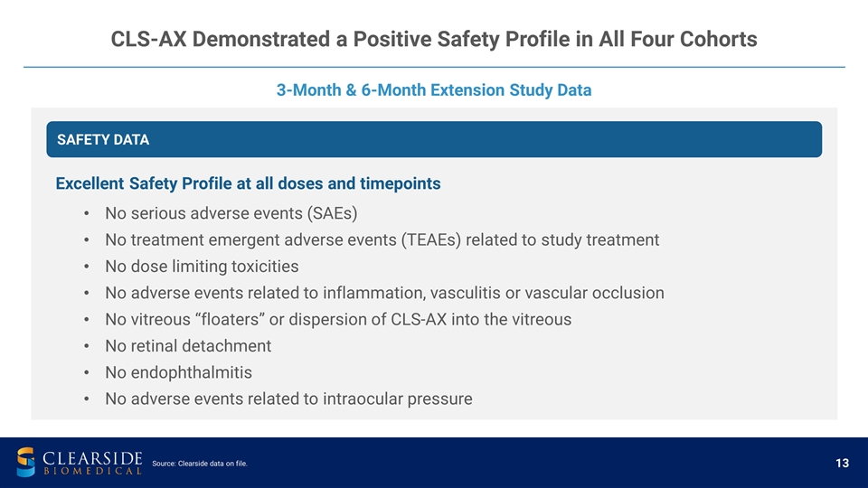Select the TEAEs related to study treatment line
The image size is (868, 488).
pos(382,240)
